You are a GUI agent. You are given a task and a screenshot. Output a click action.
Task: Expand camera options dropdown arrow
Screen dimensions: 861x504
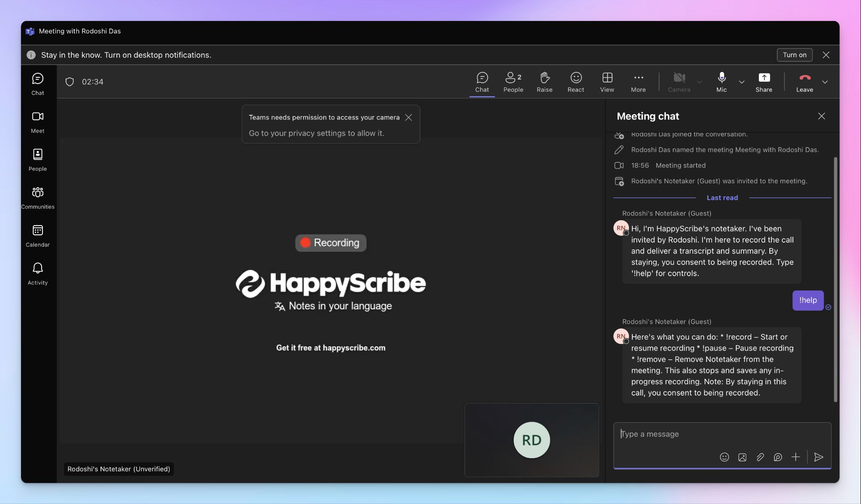coord(699,82)
